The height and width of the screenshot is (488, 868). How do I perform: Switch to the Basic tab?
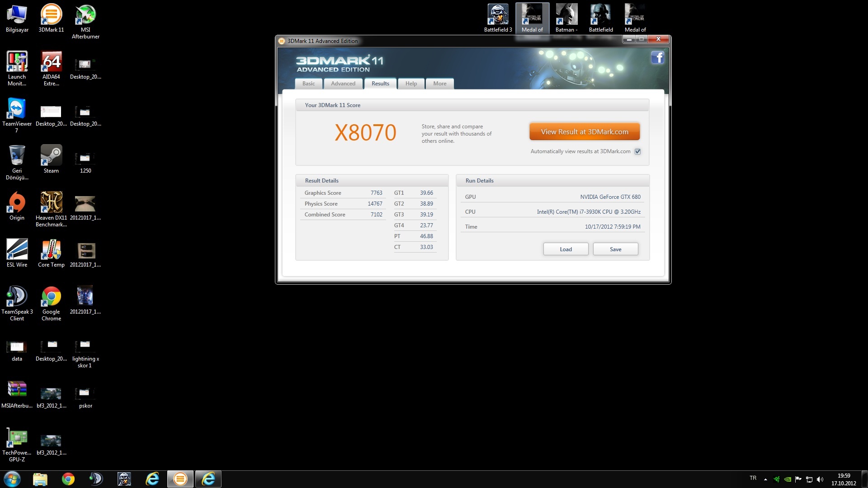coord(308,84)
